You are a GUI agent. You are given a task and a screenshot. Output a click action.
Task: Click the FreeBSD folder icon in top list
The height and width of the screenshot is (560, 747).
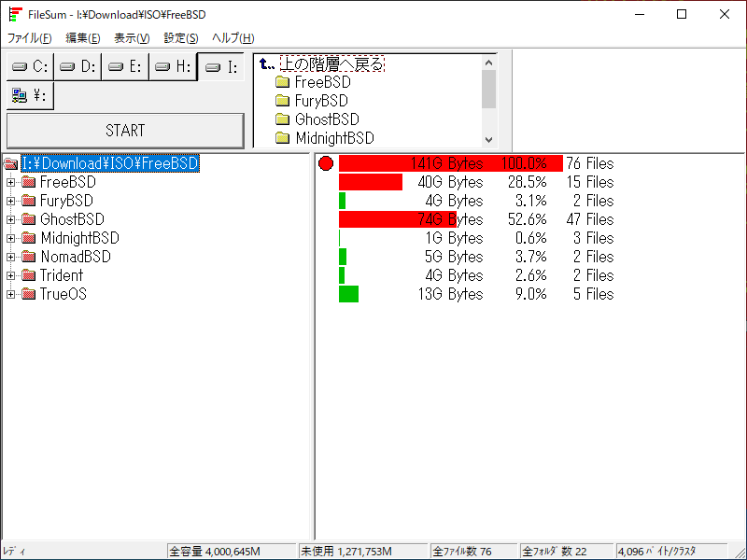(283, 82)
